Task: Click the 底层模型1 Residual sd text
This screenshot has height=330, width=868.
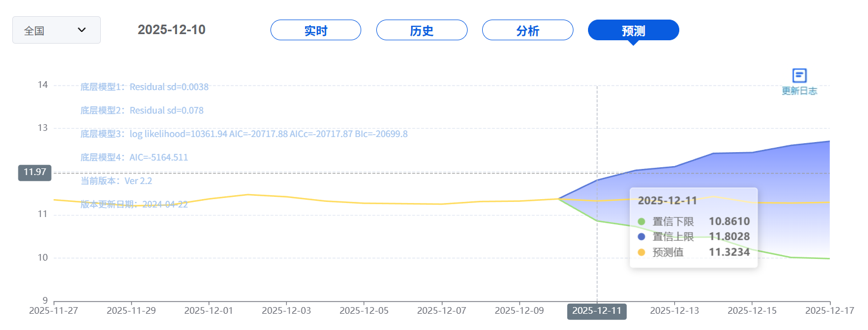Action: tap(144, 87)
